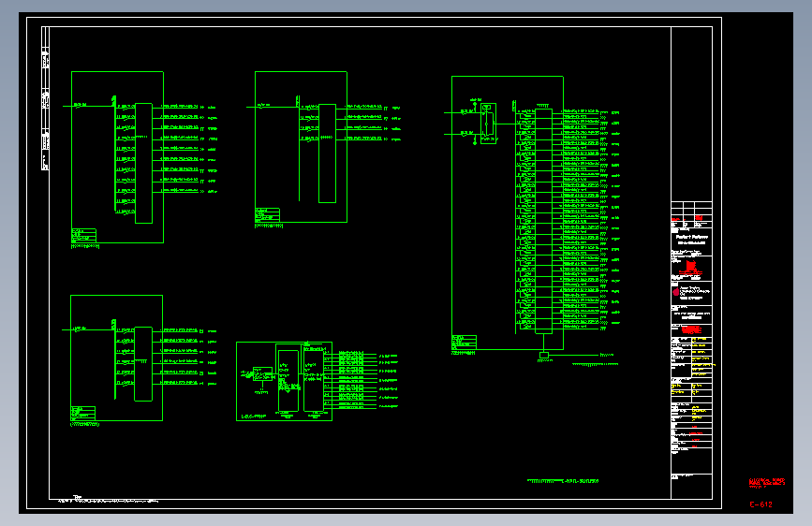Select the vertical revision strip on the sheet border
This screenshot has width=812, height=526.
coord(45,98)
